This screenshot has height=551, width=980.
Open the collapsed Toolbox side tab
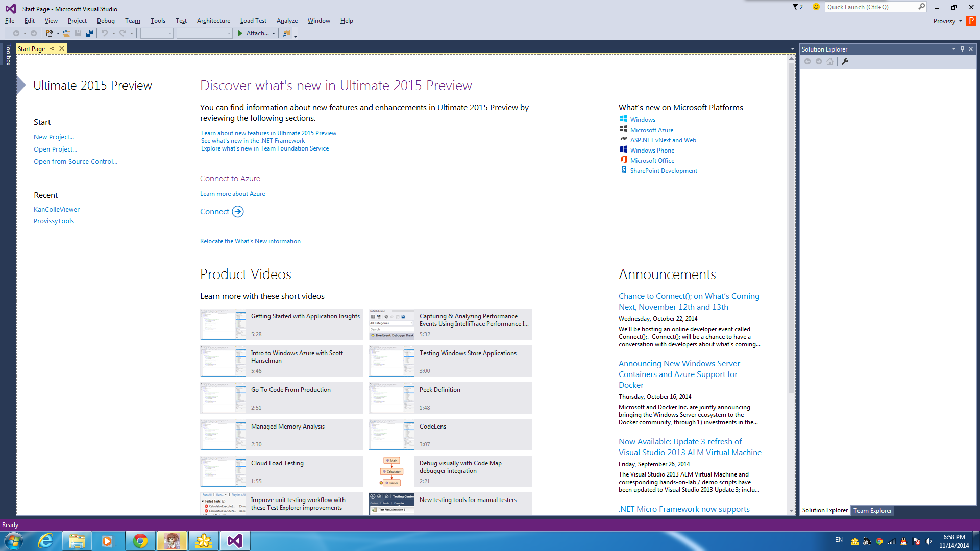(x=8, y=55)
